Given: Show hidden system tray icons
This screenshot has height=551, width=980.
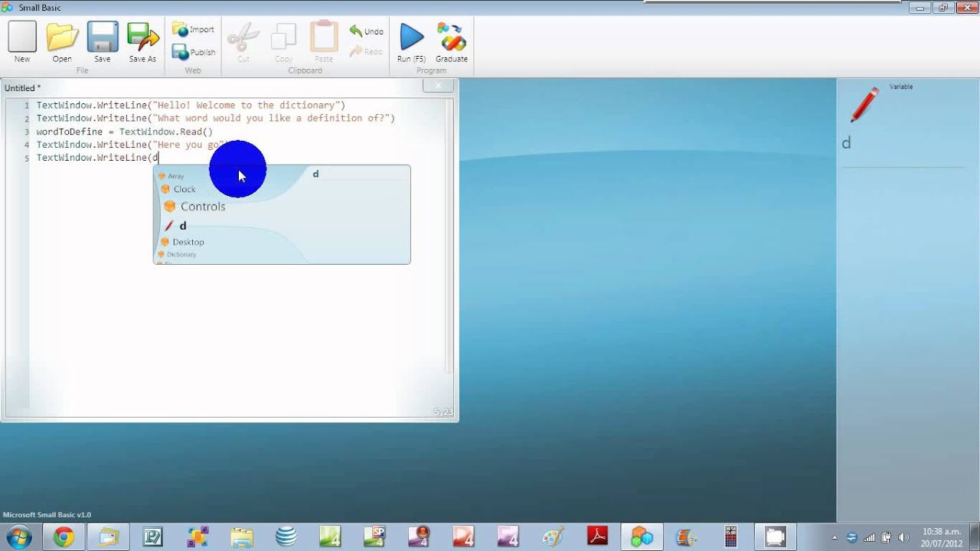Looking at the screenshot, I should pos(835,537).
